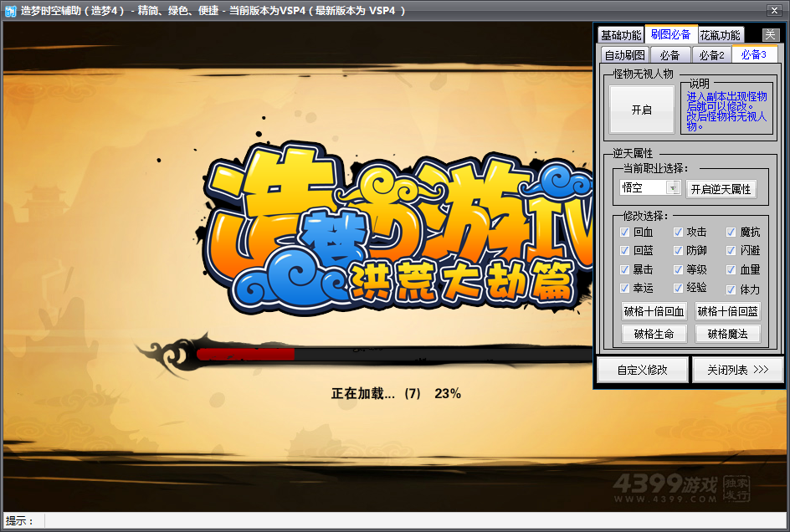Collapse the list with 关闭列表 >>>
The image size is (790, 532).
click(737, 370)
